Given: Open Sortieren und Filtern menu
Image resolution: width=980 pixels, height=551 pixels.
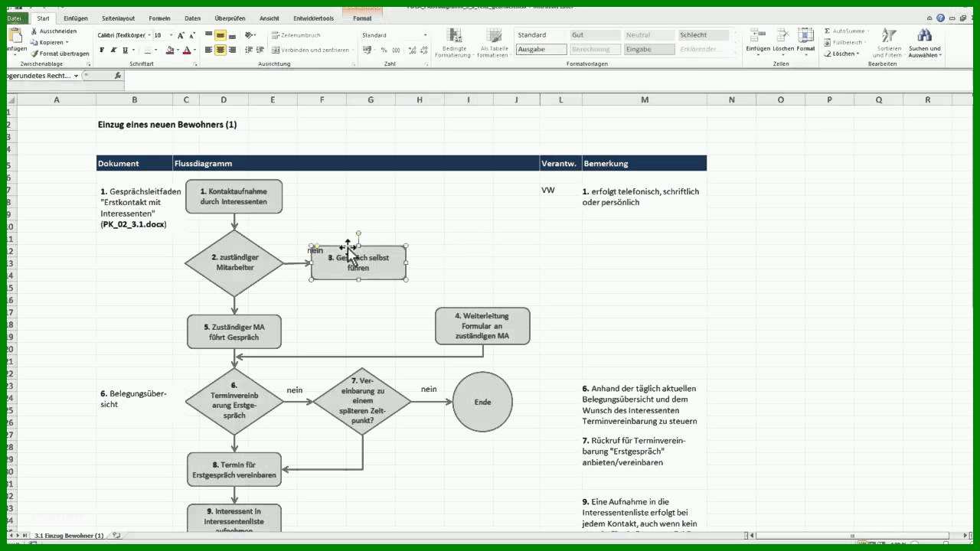Looking at the screenshot, I should pyautogui.click(x=887, y=43).
